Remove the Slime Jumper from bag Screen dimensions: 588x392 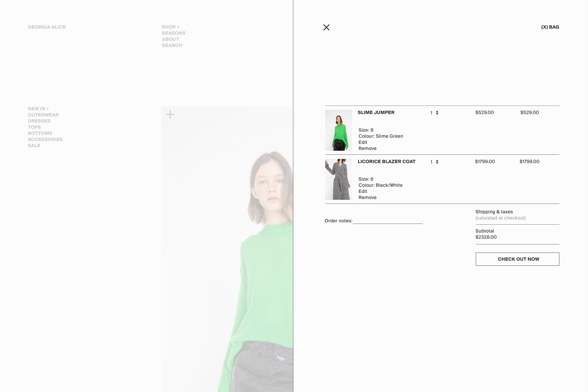pyautogui.click(x=367, y=149)
